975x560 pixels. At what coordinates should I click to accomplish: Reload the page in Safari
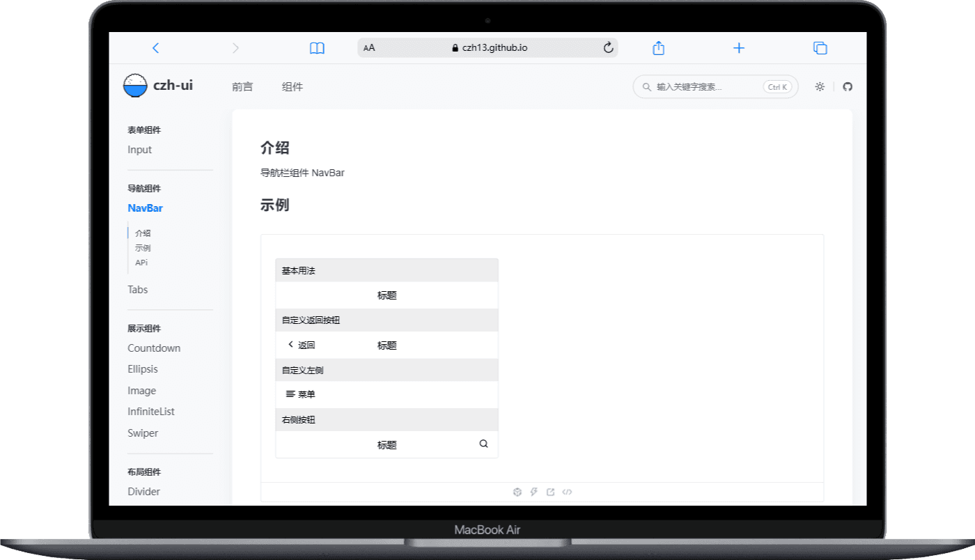607,47
